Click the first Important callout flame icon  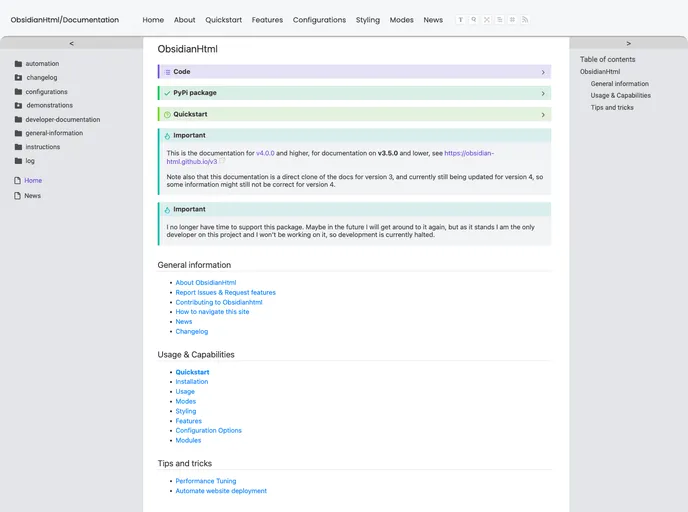point(167,136)
